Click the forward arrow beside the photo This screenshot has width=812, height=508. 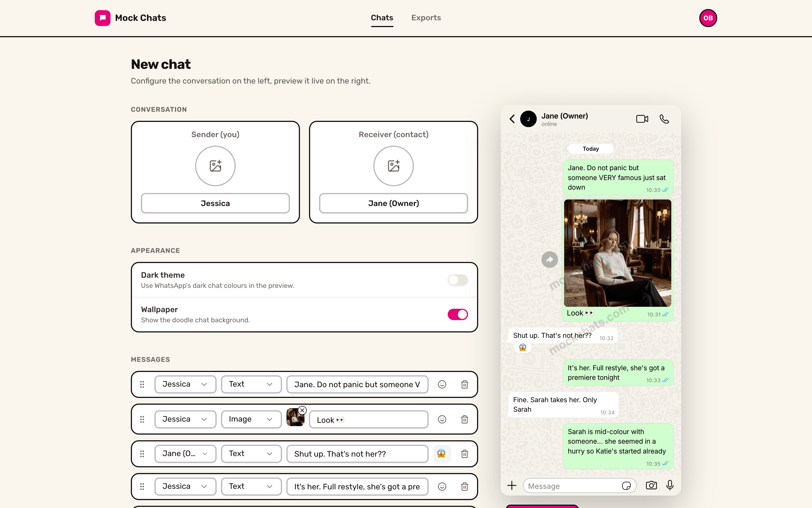tap(550, 260)
